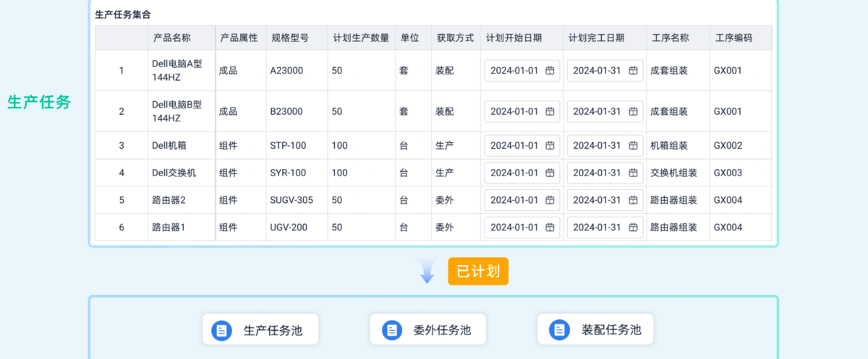Click the 获取方式 column header
868x359 pixels.
click(x=455, y=38)
